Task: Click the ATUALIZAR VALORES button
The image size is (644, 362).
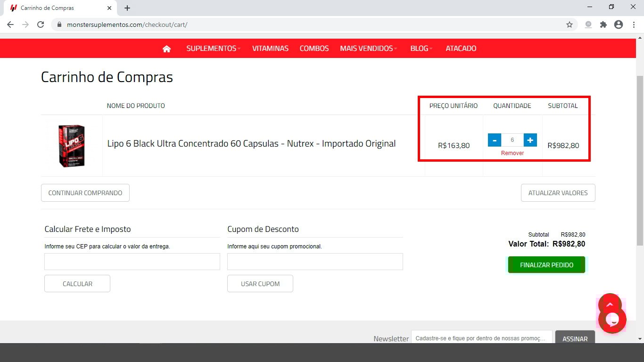Action: 558,193
